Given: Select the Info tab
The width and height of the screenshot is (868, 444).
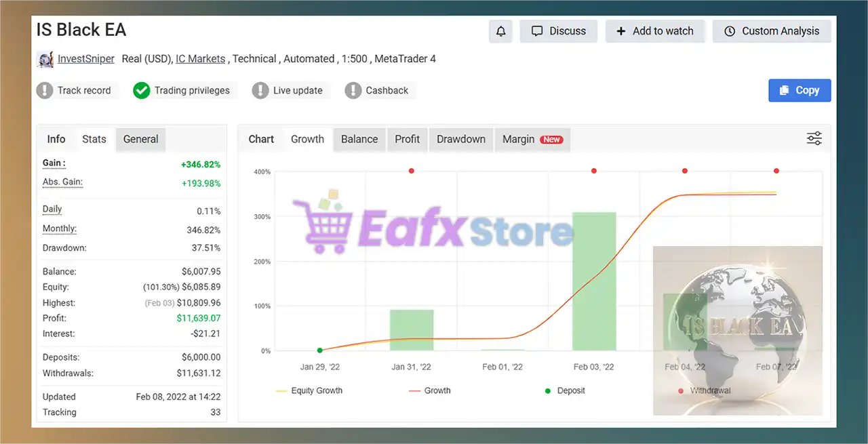Looking at the screenshot, I should (56, 139).
